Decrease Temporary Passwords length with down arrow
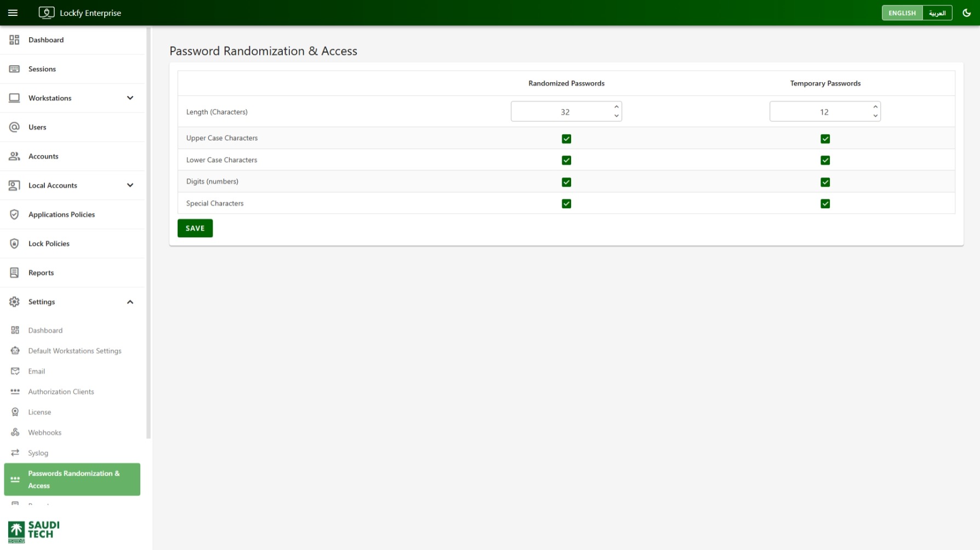Image resolution: width=980 pixels, height=550 pixels. tap(875, 116)
